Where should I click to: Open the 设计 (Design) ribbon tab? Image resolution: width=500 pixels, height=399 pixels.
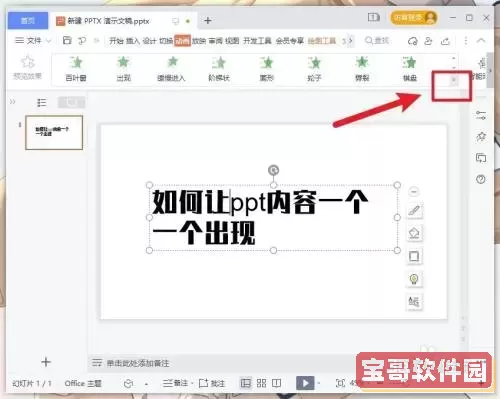149,41
